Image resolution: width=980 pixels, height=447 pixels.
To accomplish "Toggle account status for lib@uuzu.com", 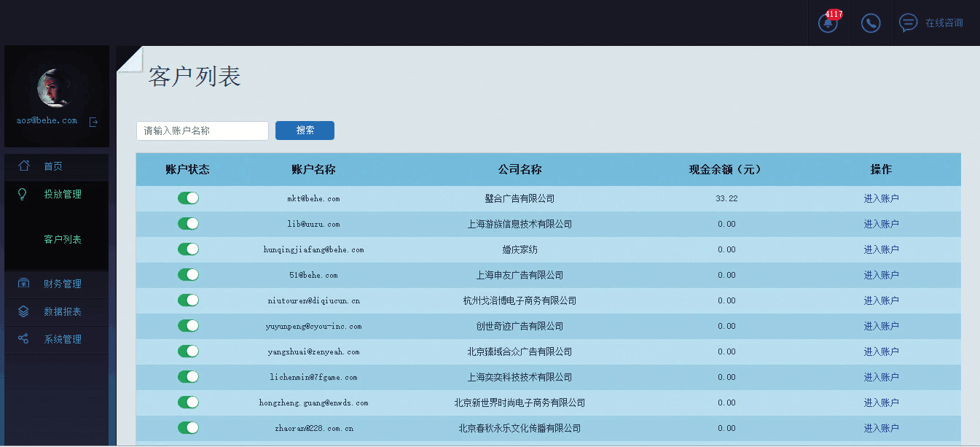I will 188,224.
